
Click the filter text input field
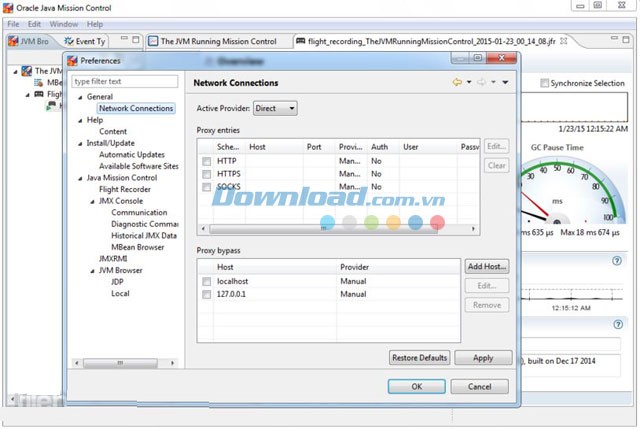[x=124, y=81]
